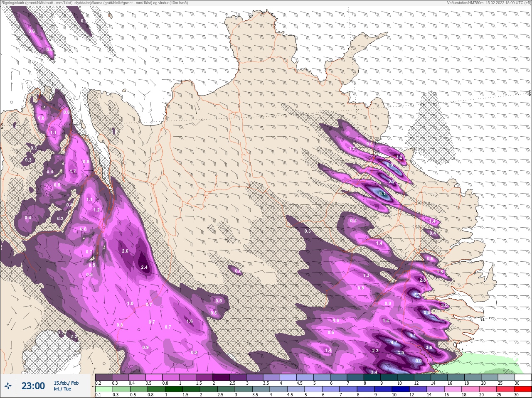
Task: Click the 23:00 forecast time display
Action: tap(33, 386)
